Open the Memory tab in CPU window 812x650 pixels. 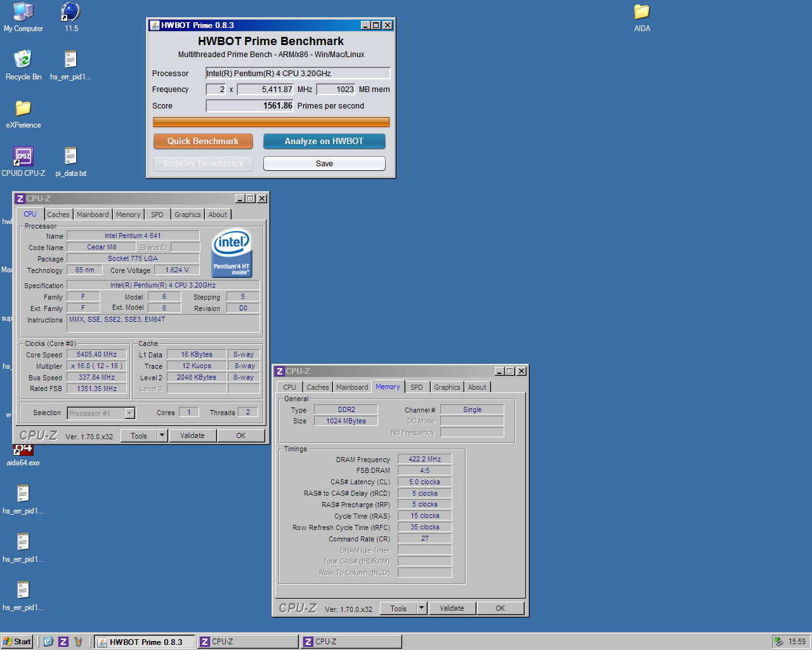click(128, 215)
